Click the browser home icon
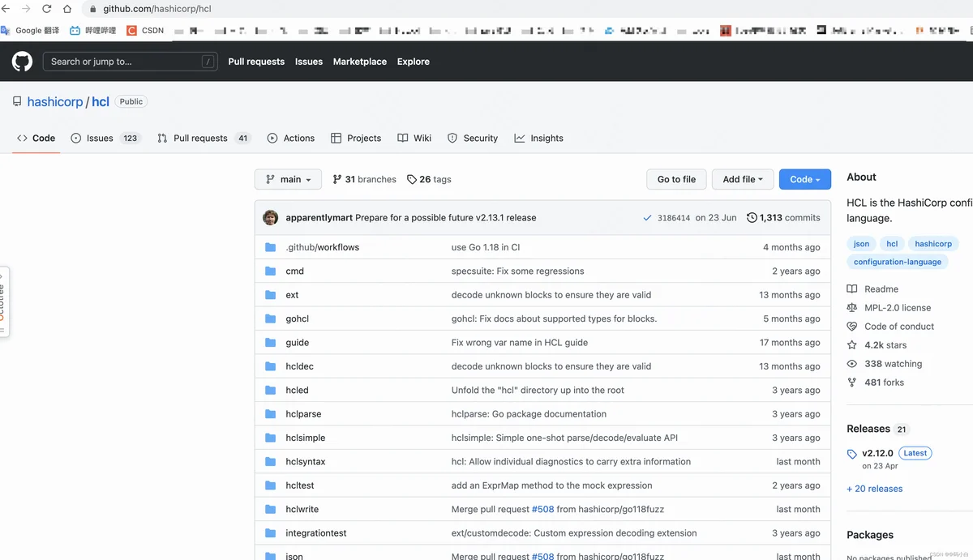 click(x=66, y=9)
